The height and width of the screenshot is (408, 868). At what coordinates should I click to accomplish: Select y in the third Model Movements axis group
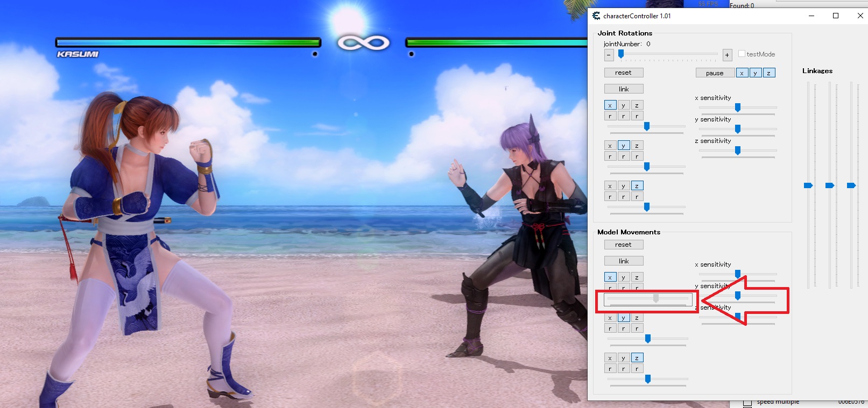(x=624, y=358)
